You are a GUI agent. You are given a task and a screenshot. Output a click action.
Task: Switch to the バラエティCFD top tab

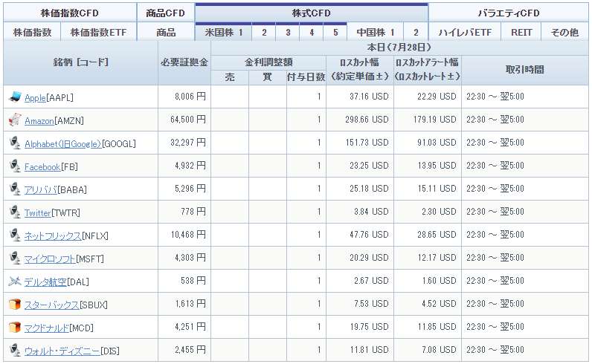[509, 13]
